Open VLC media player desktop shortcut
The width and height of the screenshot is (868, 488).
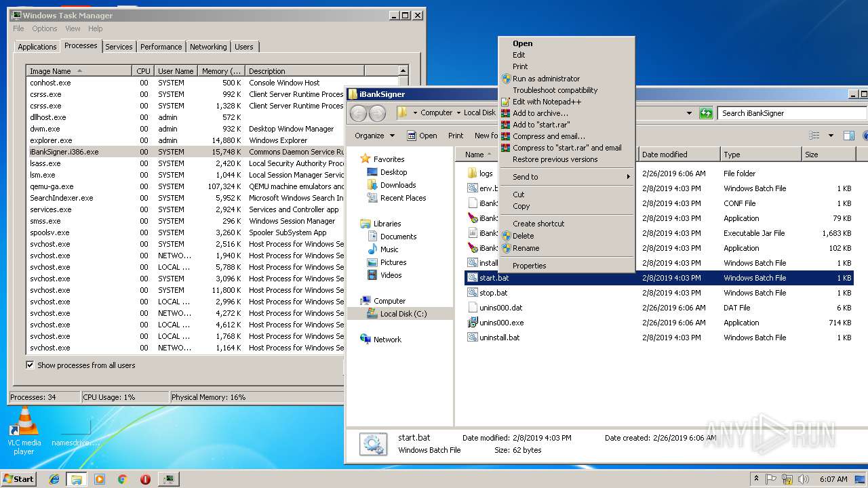pos(24,430)
